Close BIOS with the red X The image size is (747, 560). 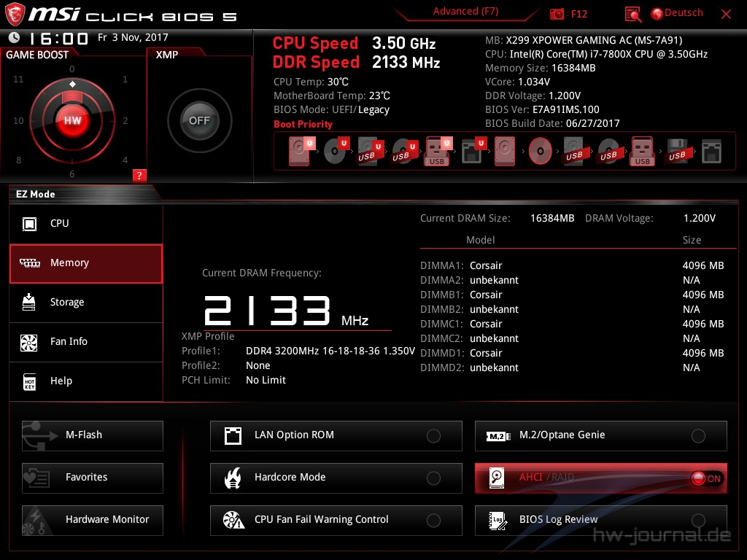[726, 14]
